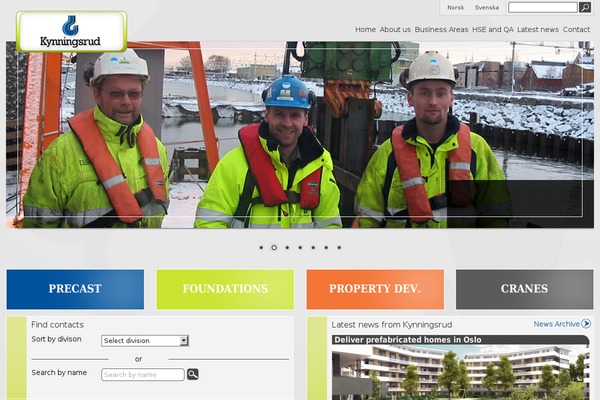Click the News Archive arrow icon
The image size is (600, 400).
point(586,324)
